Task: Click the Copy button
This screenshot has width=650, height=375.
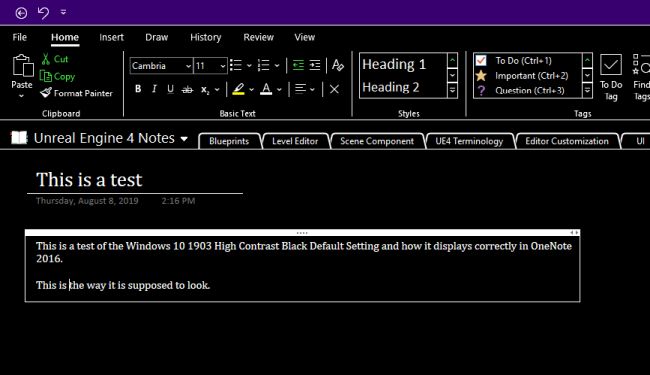Action: point(57,77)
